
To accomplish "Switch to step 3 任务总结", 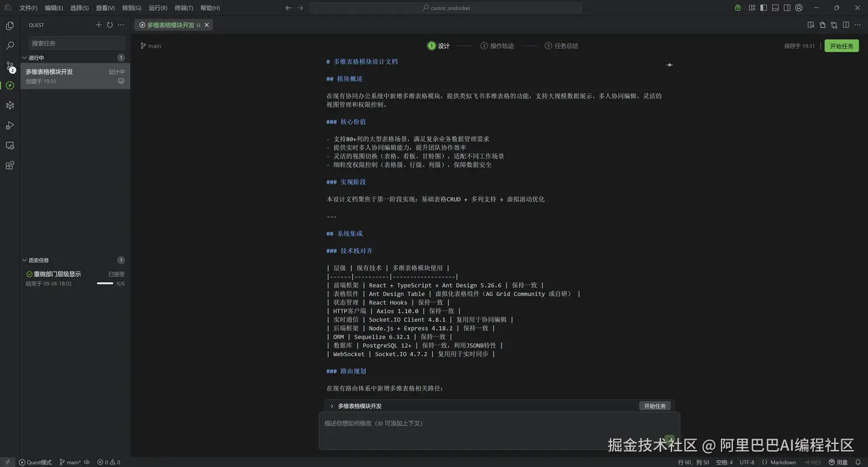I will tap(561, 46).
